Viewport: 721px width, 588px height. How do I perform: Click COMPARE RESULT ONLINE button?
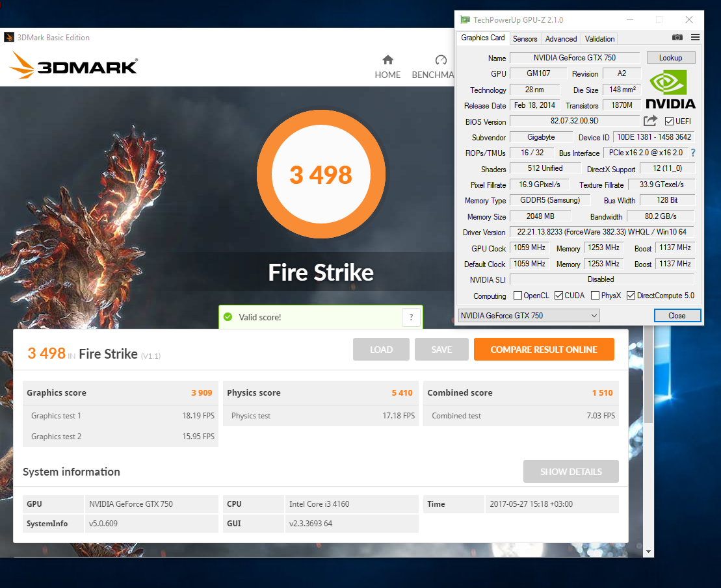(x=544, y=350)
